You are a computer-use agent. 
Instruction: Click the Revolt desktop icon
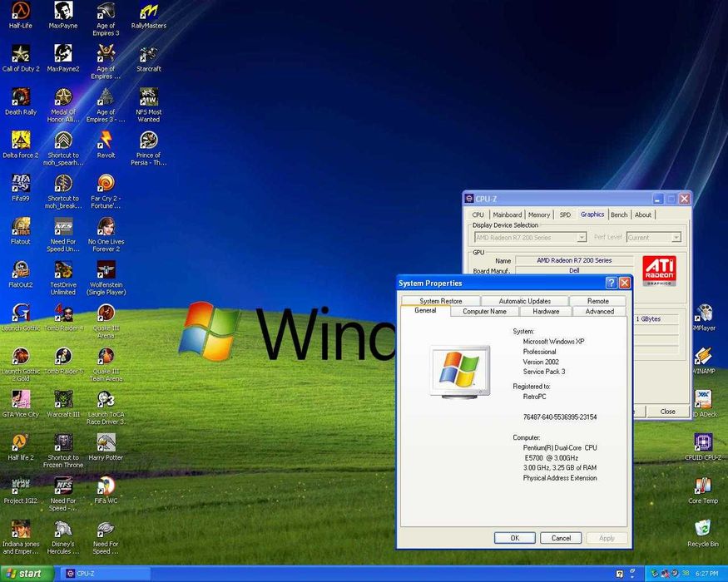point(106,145)
